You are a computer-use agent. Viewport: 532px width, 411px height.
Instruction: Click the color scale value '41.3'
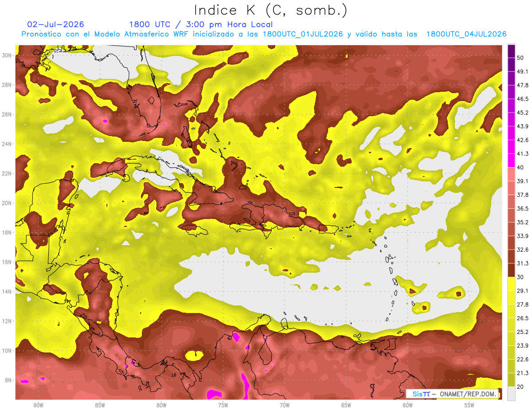pyautogui.click(x=523, y=154)
